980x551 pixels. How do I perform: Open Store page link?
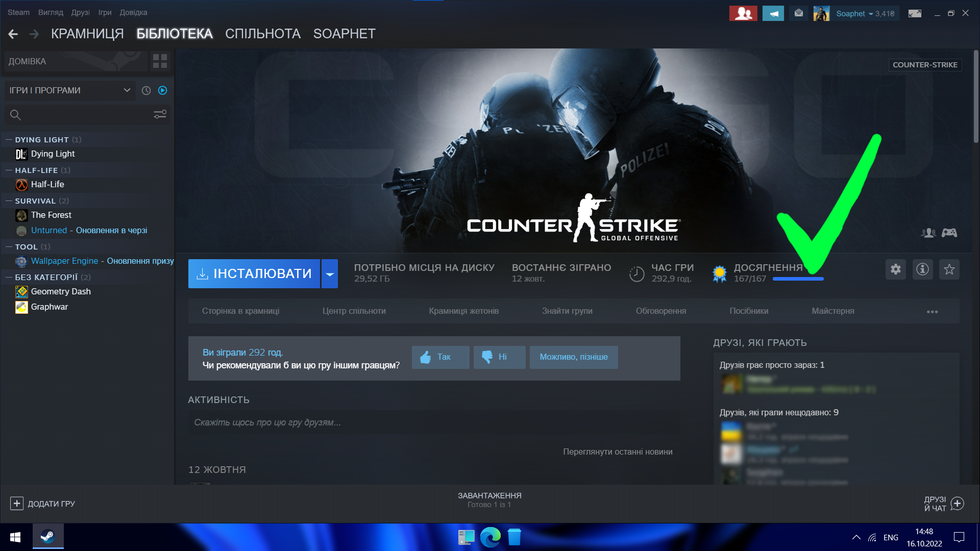pos(240,311)
